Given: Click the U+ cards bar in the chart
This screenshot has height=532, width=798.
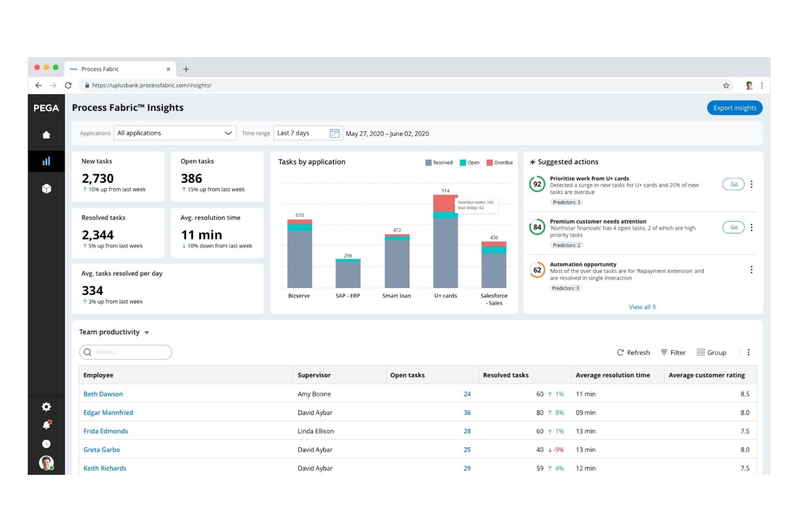Looking at the screenshot, I should [x=445, y=241].
